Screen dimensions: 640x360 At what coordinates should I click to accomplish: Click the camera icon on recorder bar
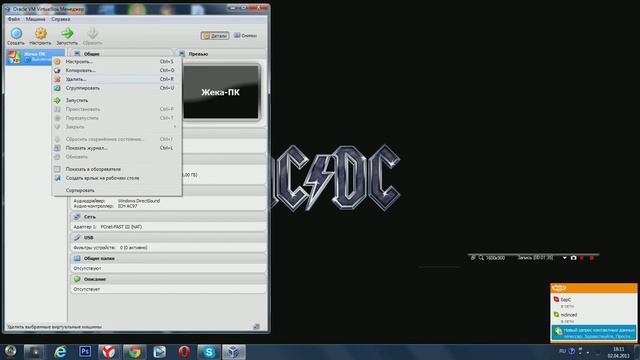coord(573,258)
